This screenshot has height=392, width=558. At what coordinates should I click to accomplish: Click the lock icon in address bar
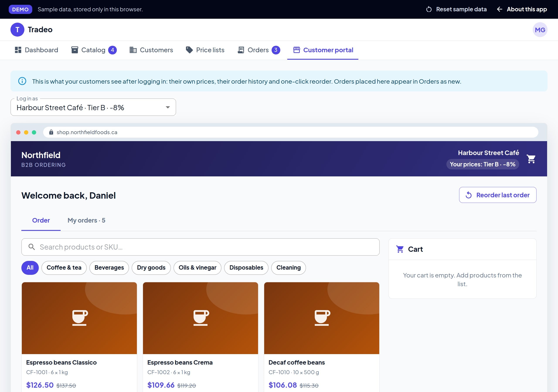pos(51,132)
